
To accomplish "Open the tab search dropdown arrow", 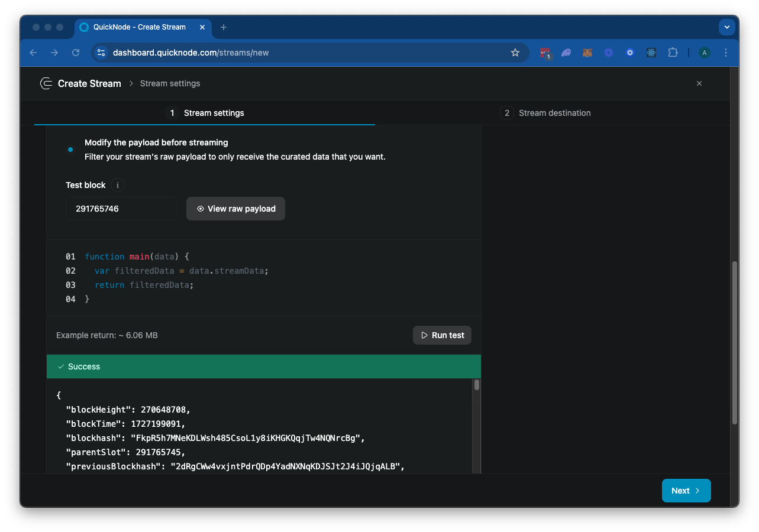I will coord(727,27).
